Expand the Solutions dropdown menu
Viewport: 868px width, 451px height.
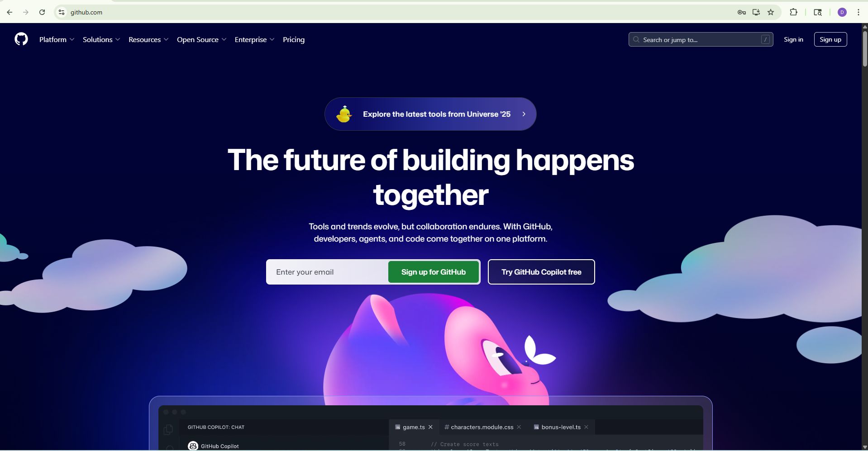click(x=101, y=39)
